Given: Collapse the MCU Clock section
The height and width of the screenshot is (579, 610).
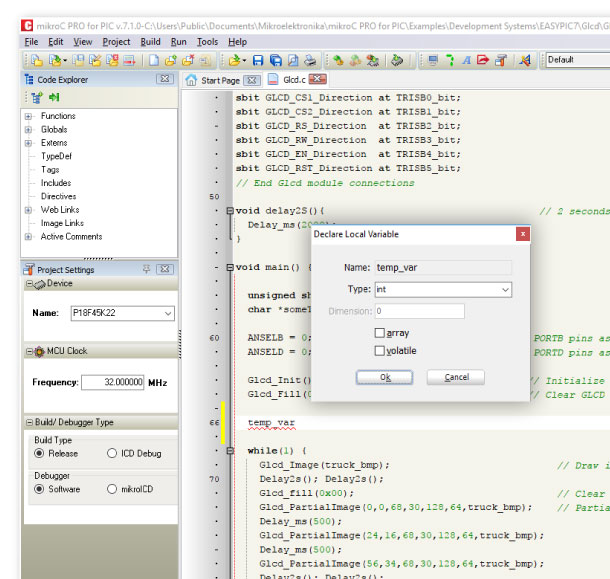Looking at the screenshot, I should (29, 351).
